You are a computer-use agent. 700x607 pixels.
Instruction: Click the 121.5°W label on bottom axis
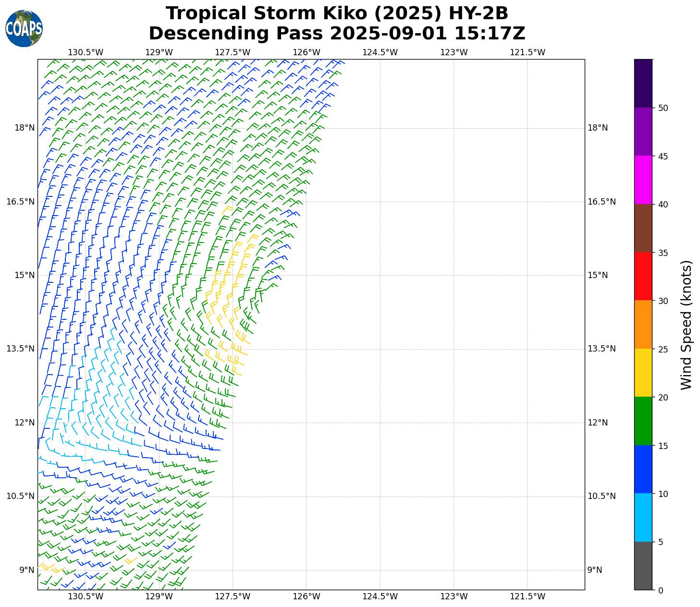(x=528, y=596)
